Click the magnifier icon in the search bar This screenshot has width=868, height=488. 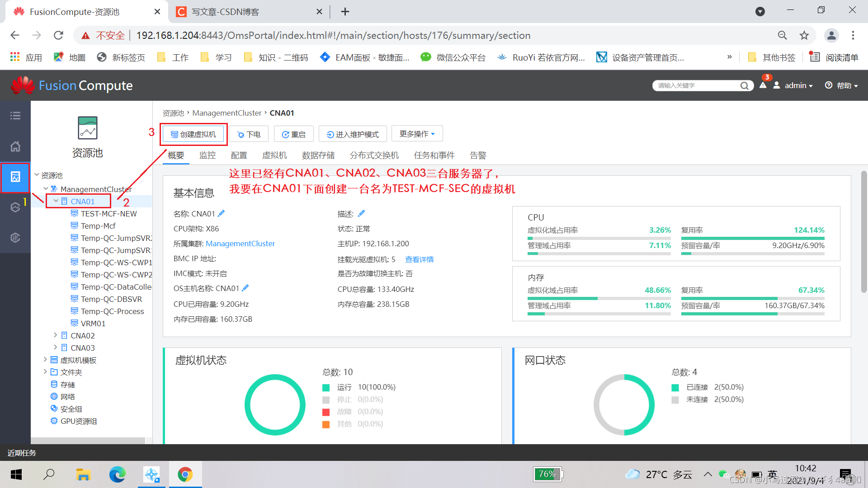point(745,85)
